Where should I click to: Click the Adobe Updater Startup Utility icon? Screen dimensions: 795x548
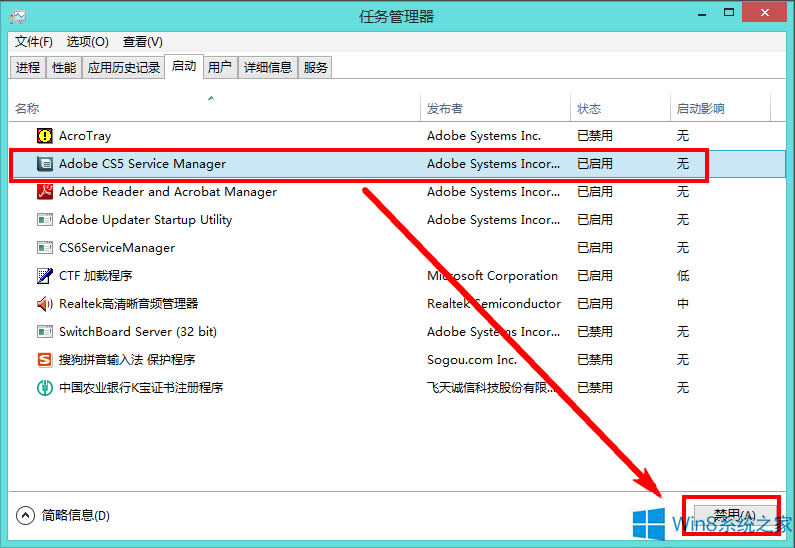coord(45,220)
